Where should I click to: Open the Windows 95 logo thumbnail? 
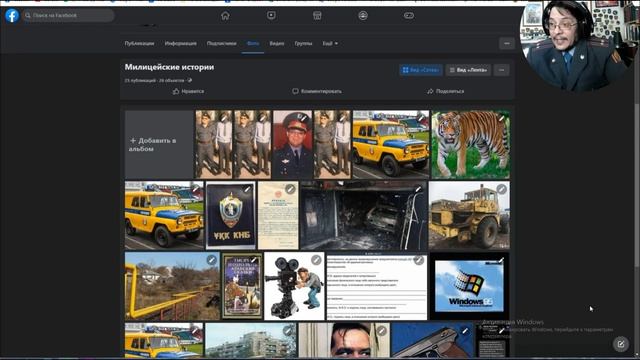(469, 286)
